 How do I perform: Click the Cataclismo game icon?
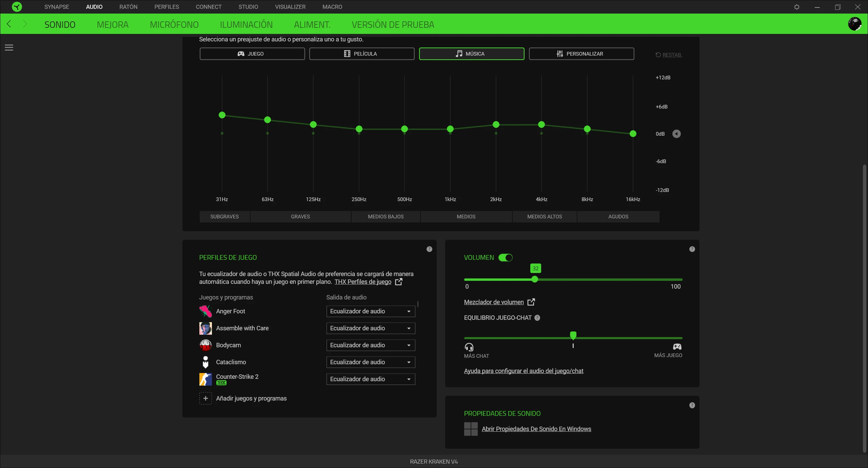pyautogui.click(x=205, y=362)
